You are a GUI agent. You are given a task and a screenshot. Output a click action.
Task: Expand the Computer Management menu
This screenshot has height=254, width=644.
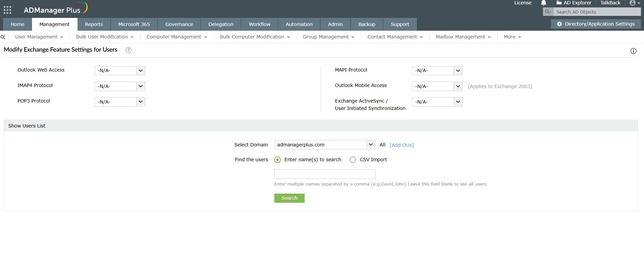pos(177,37)
